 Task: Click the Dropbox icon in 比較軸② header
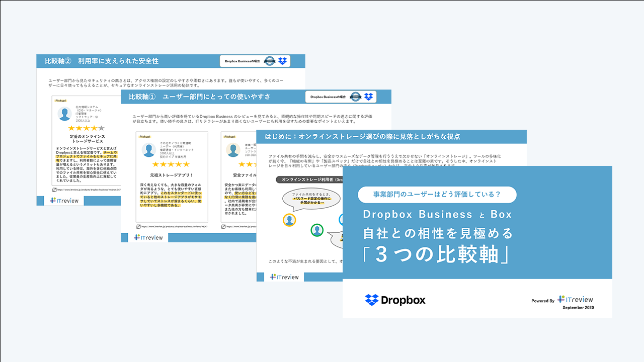point(282,61)
